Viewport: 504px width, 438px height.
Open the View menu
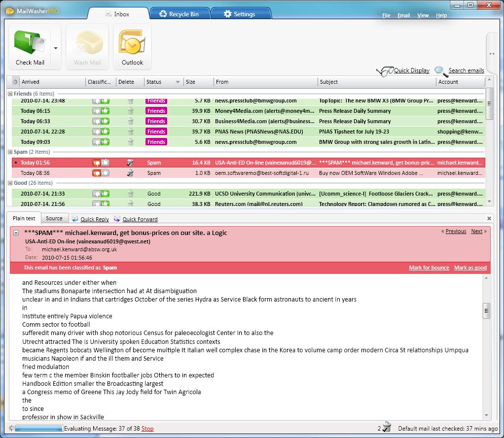pos(423,15)
